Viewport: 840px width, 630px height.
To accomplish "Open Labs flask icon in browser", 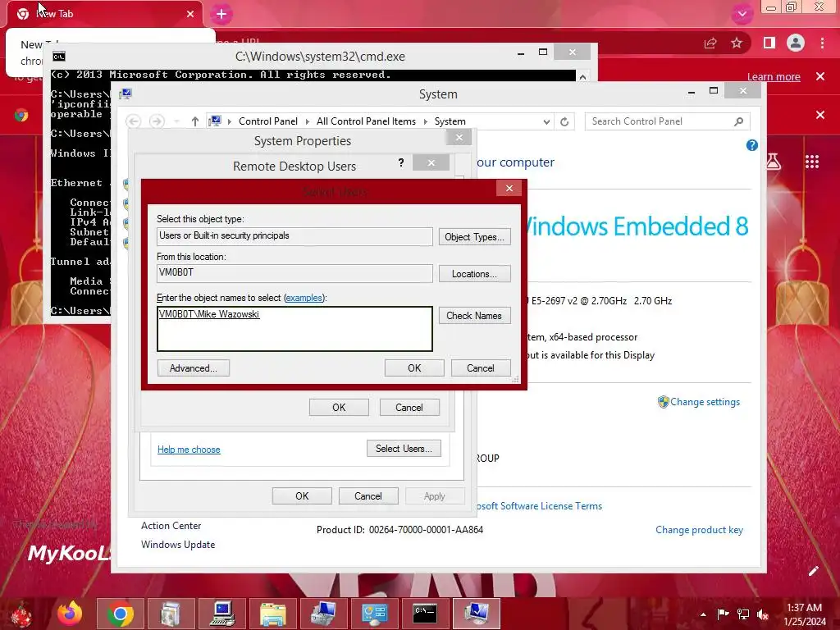I will pos(774,161).
